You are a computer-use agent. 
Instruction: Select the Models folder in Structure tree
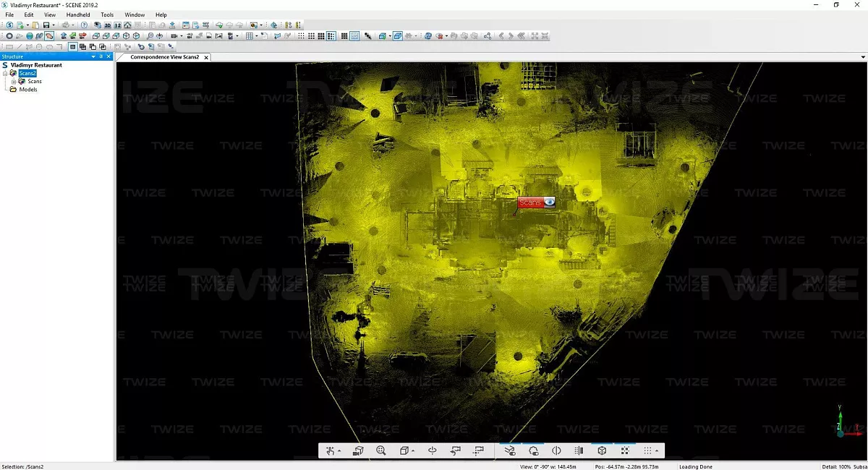coord(28,90)
